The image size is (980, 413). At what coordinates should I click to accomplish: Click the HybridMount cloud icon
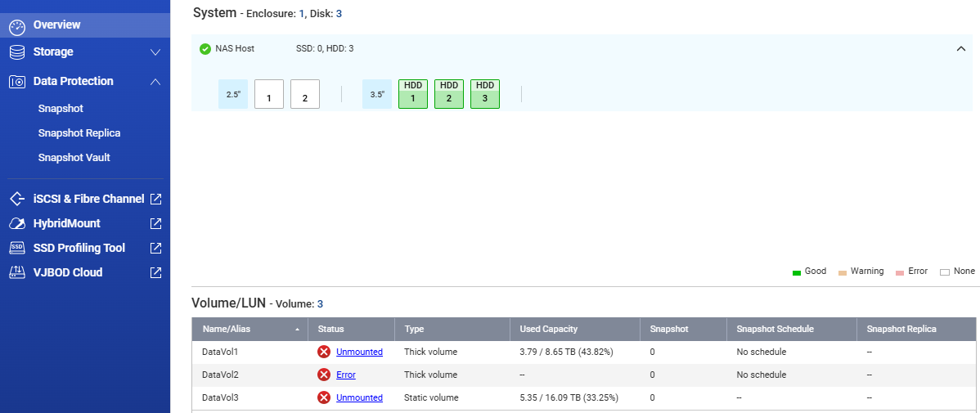point(17,223)
